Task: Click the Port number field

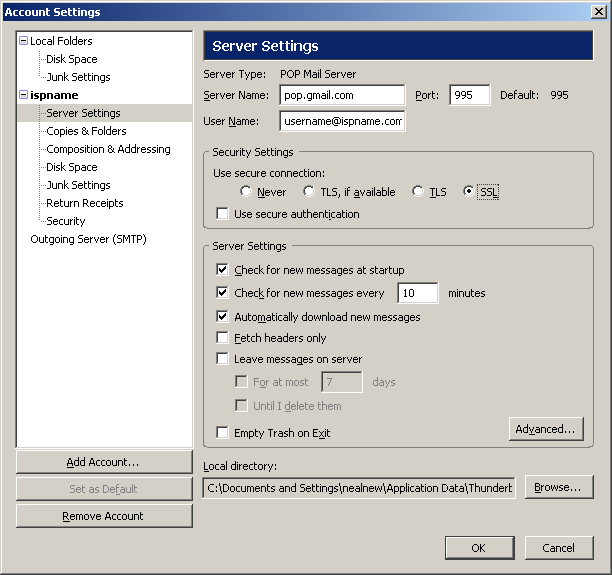Action: 470,95
